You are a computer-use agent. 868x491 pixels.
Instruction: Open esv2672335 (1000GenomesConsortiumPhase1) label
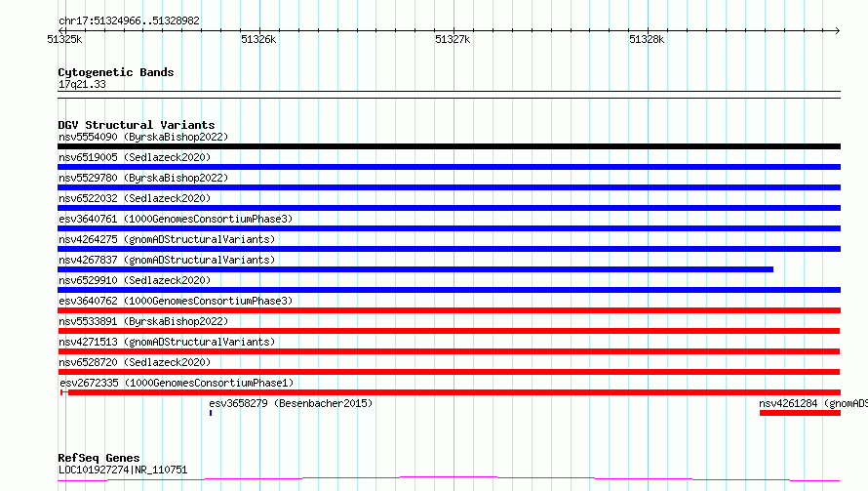point(177,383)
